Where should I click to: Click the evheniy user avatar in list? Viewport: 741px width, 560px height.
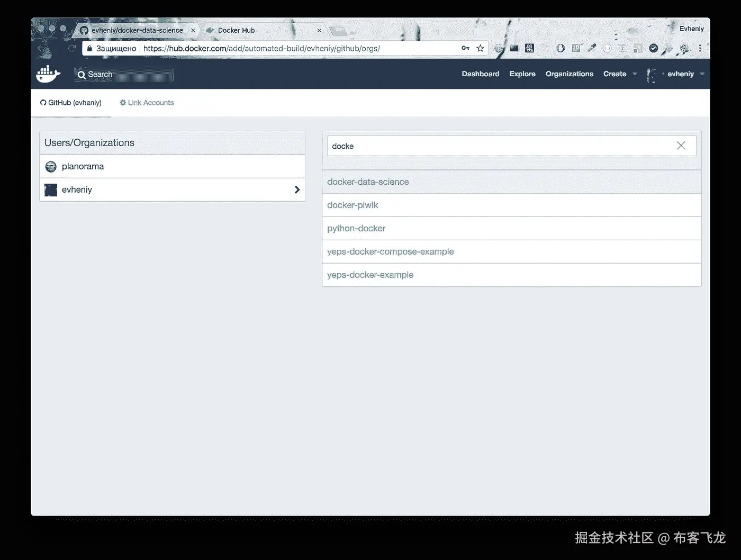pyautogui.click(x=51, y=190)
